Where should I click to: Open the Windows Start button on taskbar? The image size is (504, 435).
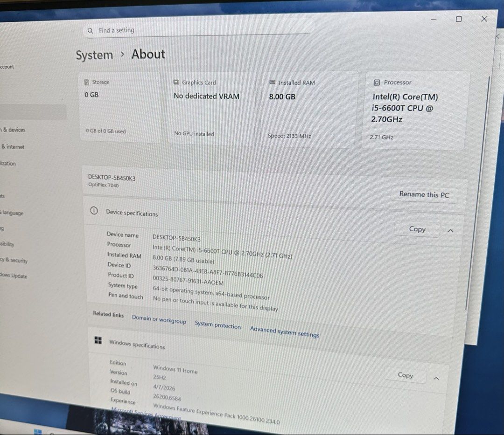click(x=38, y=431)
